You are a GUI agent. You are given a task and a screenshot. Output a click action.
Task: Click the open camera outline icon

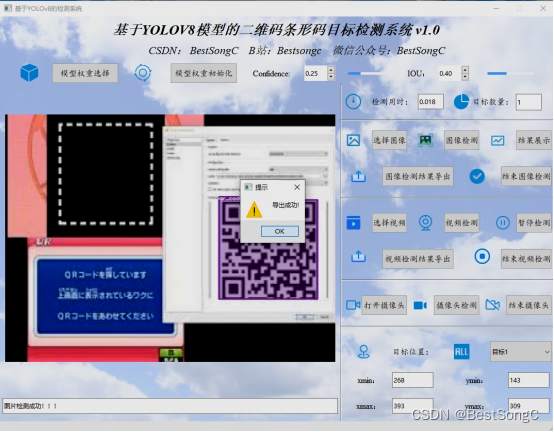353,305
